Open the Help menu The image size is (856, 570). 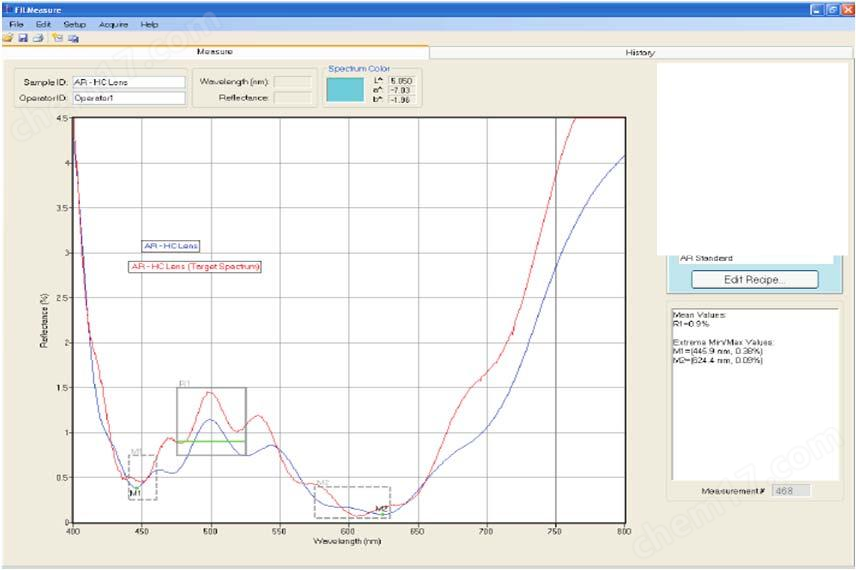(149, 24)
